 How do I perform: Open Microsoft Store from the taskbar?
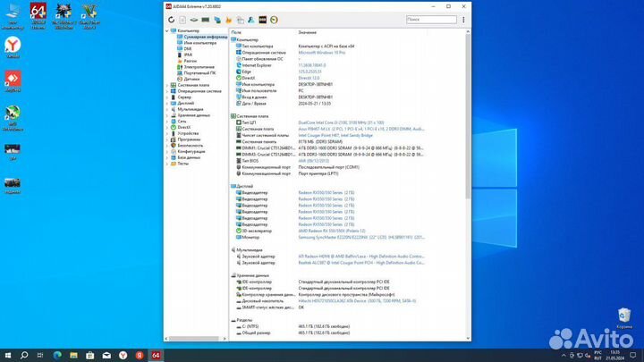pos(90,355)
